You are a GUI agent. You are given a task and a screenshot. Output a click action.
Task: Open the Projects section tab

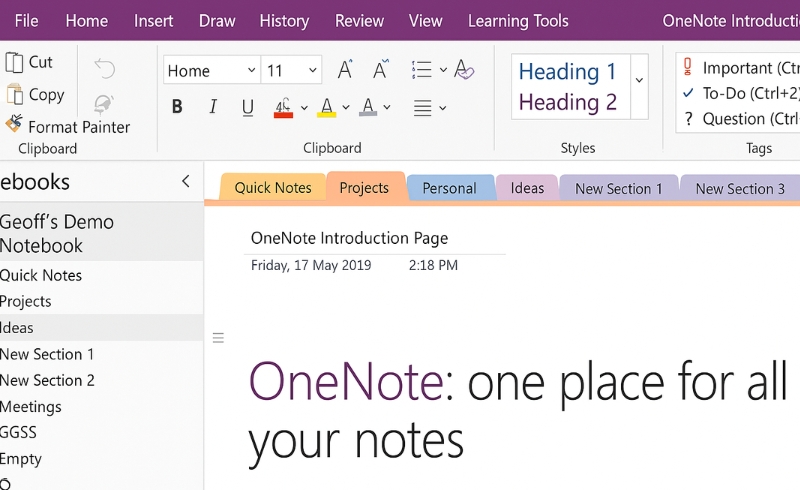pos(364,187)
